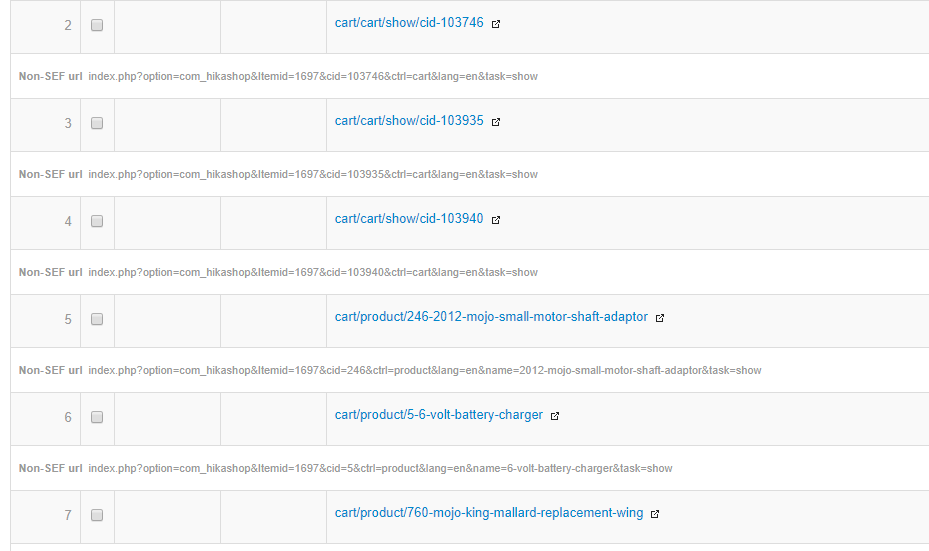The height and width of the screenshot is (551, 929).
Task: Select row 4 checkbox
Action: 97,221
